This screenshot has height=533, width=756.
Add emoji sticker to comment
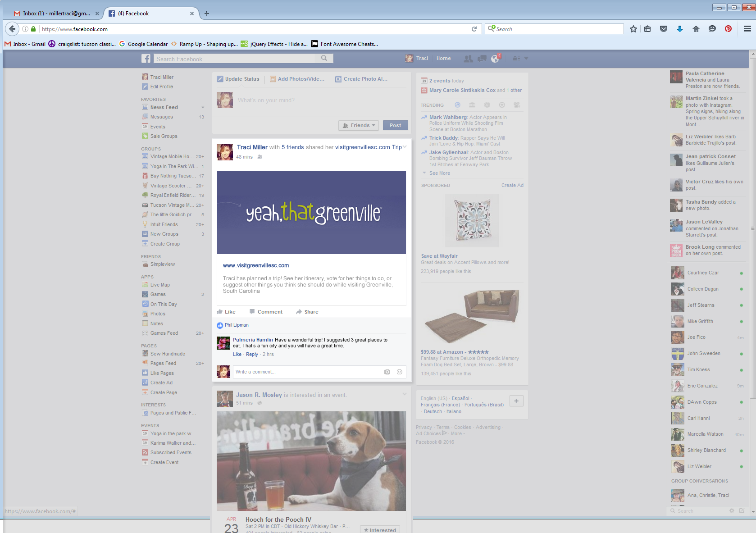pos(400,372)
